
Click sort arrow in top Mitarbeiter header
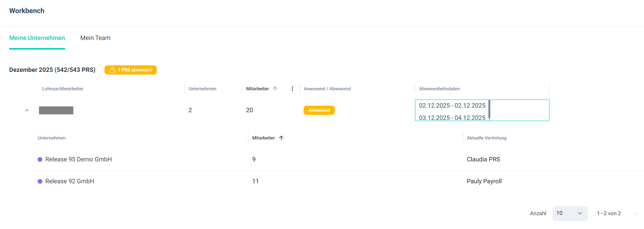(x=275, y=89)
